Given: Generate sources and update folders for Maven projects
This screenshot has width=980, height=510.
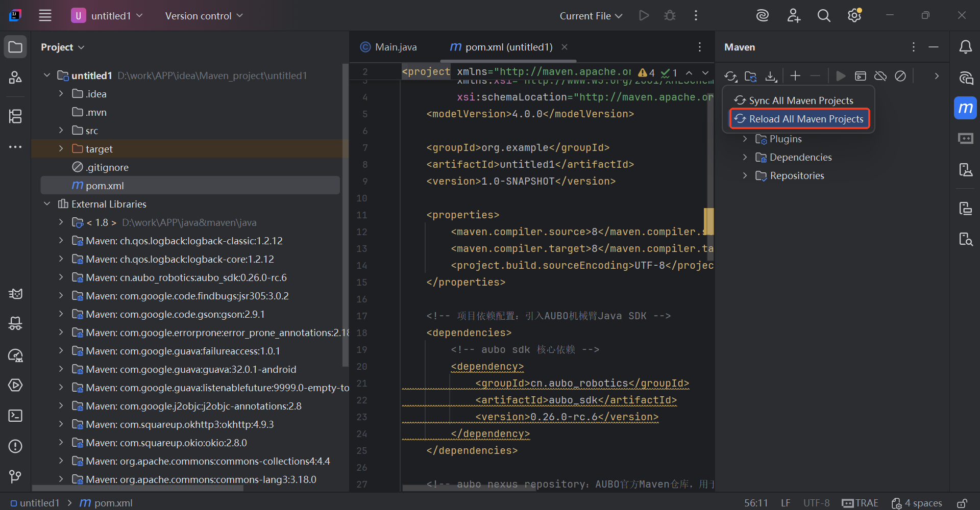Looking at the screenshot, I should tap(750, 76).
